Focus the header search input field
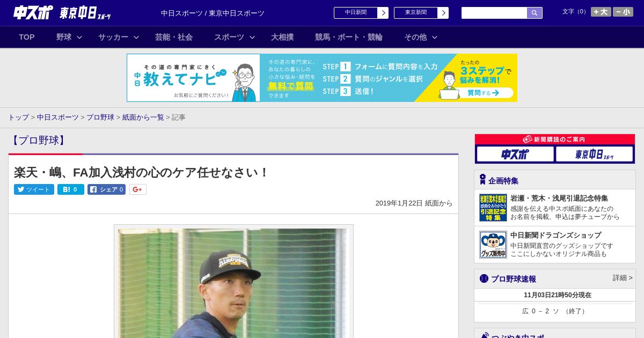644x338 pixels. click(494, 13)
